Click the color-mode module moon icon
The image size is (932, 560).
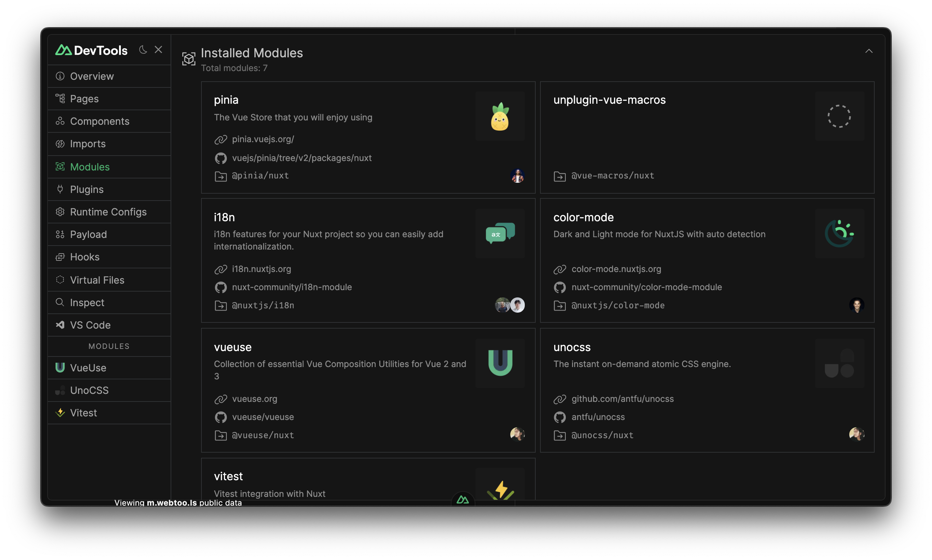pyautogui.click(x=839, y=233)
